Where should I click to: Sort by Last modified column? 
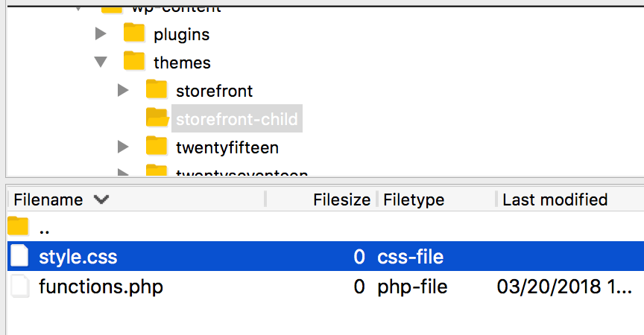pyautogui.click(x=555, y=200)
